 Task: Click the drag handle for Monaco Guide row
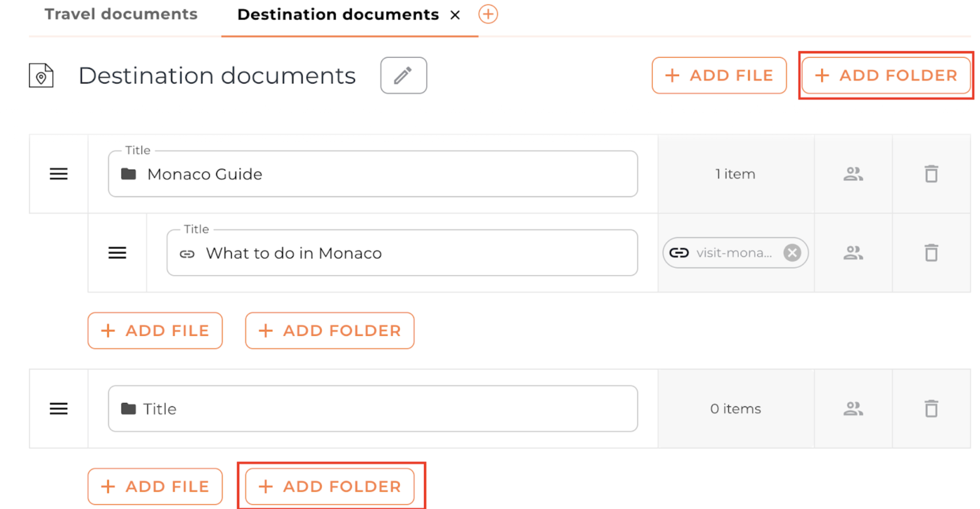click(x=58, y=174)
